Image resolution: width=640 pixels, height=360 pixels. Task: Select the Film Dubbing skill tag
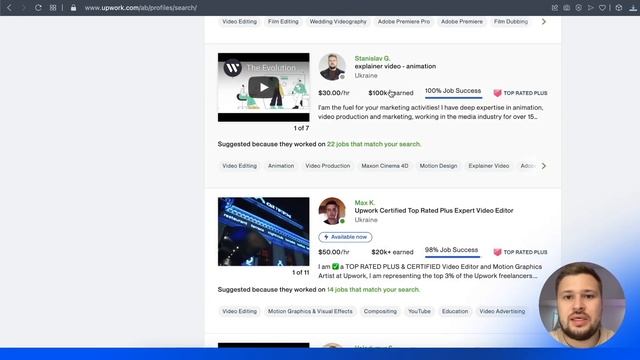click(x=511, y=22)
